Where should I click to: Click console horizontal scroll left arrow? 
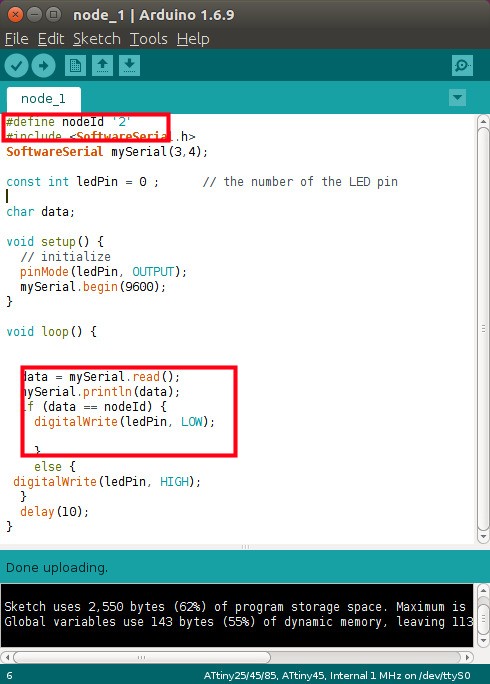click(7, 657)
